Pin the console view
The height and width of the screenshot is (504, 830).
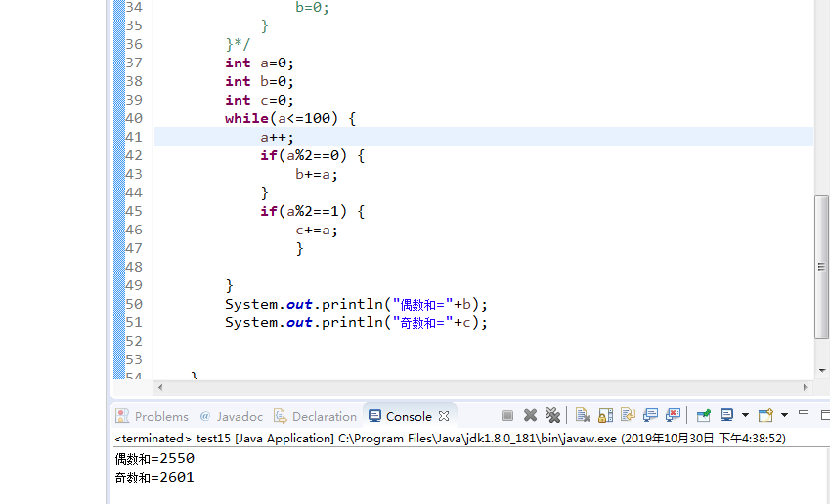(x=704, y=416)
